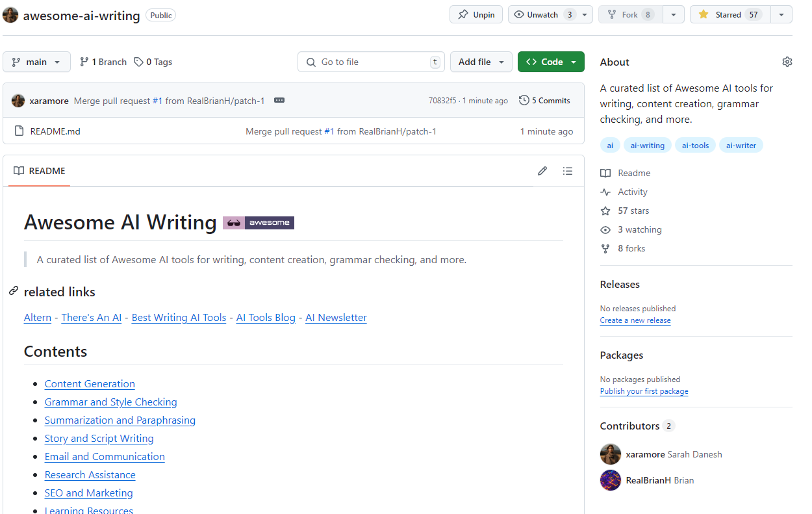This screenshot has height=514, width=812.
Task: Click the Unpin button
Action: [x=476, y=15]
